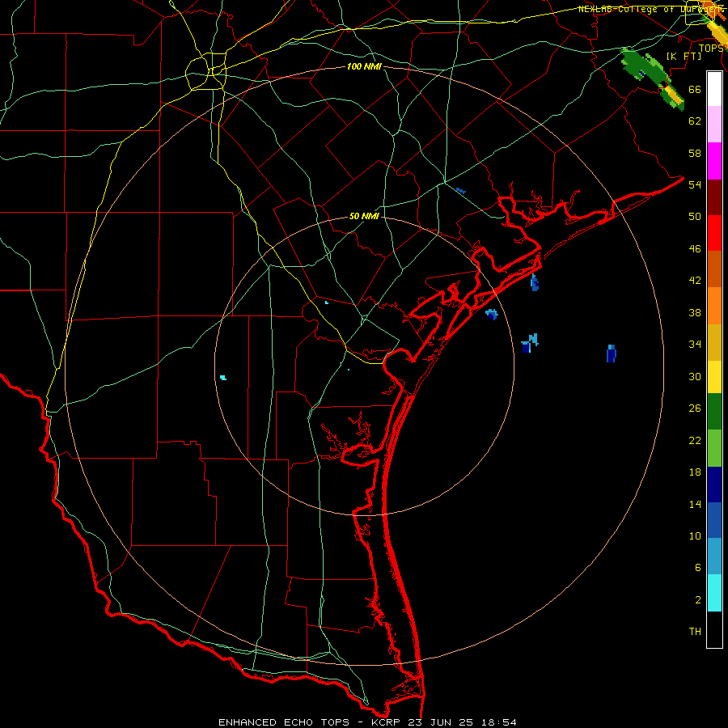This screenshot has width=728, height=728.
Task: Click the NEXLAB-College of DuPage credit text
Action: coord(651,9)
